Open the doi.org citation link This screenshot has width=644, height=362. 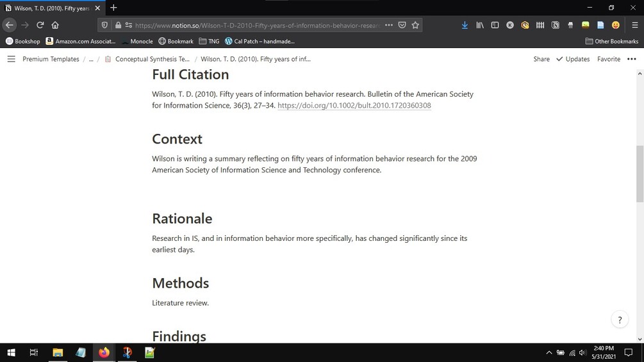coord(354,106)
